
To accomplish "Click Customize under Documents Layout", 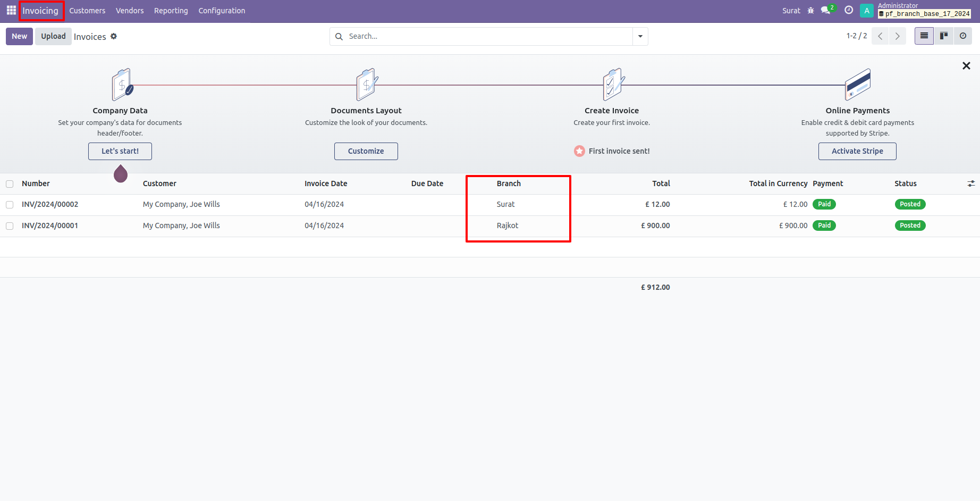I will click(x=366, y=151).
